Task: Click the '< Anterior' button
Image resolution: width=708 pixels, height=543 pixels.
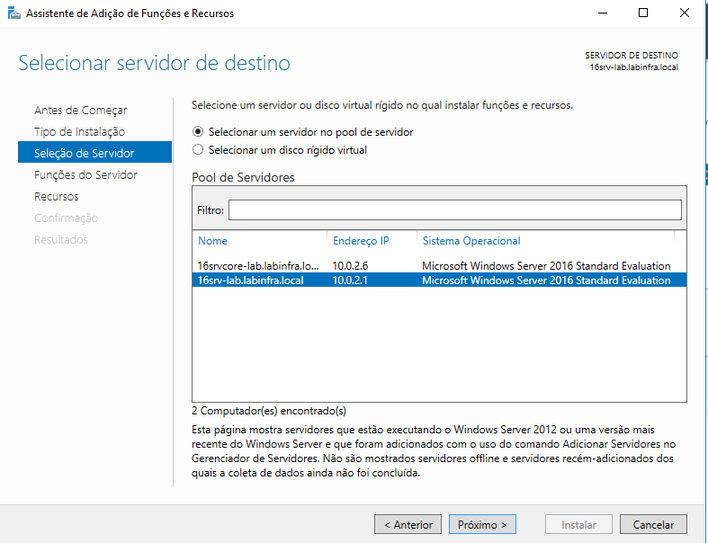Action: point(408,524)
